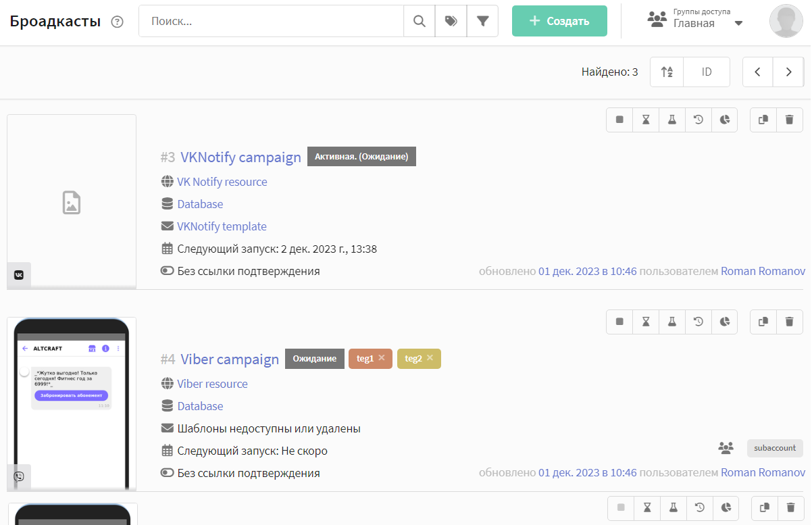Duplicate the Viber campaign

point(763,322)
